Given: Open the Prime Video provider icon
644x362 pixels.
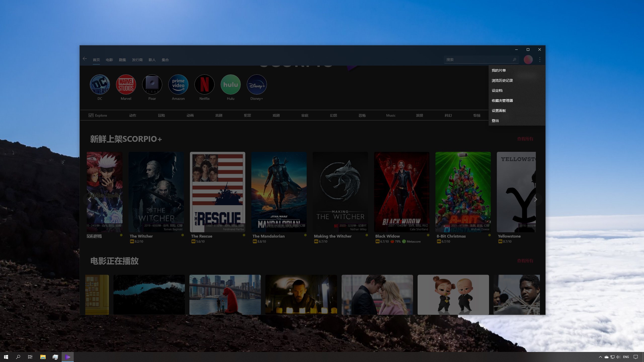Looking at the screenshot, I should pyautogui.click(x=178, y=84).
